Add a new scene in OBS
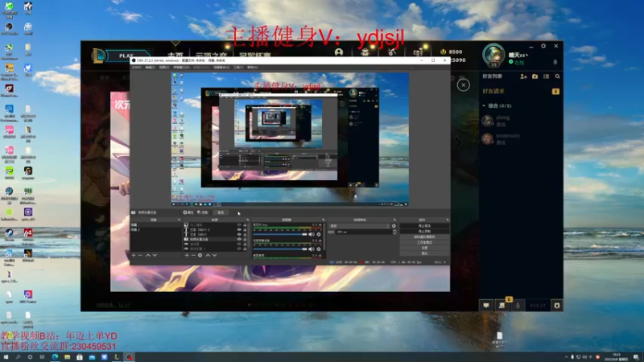 click(x=134, y=255)
